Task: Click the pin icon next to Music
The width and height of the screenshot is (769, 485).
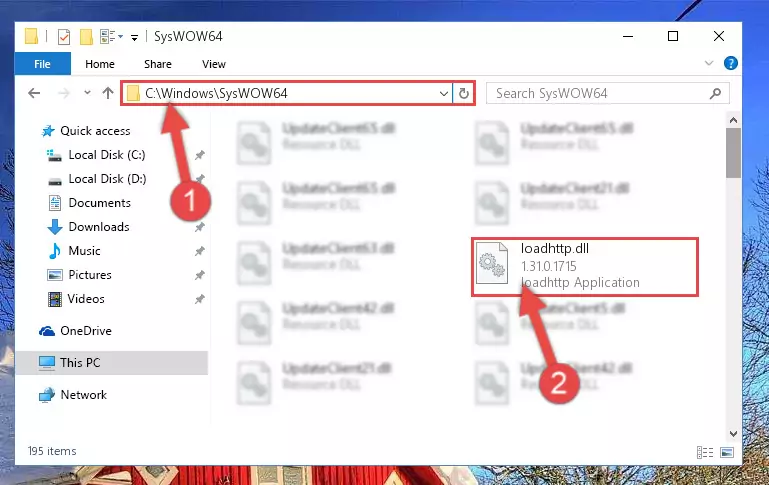Action: coord(199,252)
